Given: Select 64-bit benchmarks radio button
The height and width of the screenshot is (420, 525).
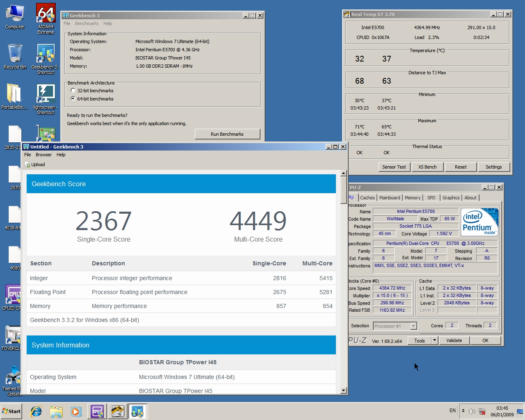Looking at the screenshot, I should pos(73,98).
